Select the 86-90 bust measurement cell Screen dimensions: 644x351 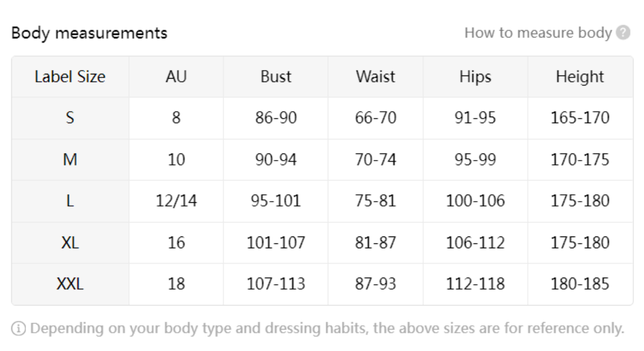coord(276,118)
